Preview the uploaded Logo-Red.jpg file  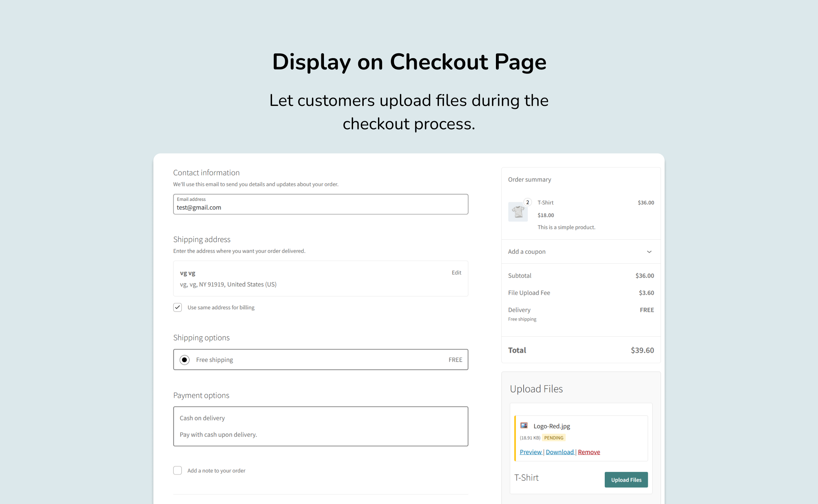click(x=531, y=452)
